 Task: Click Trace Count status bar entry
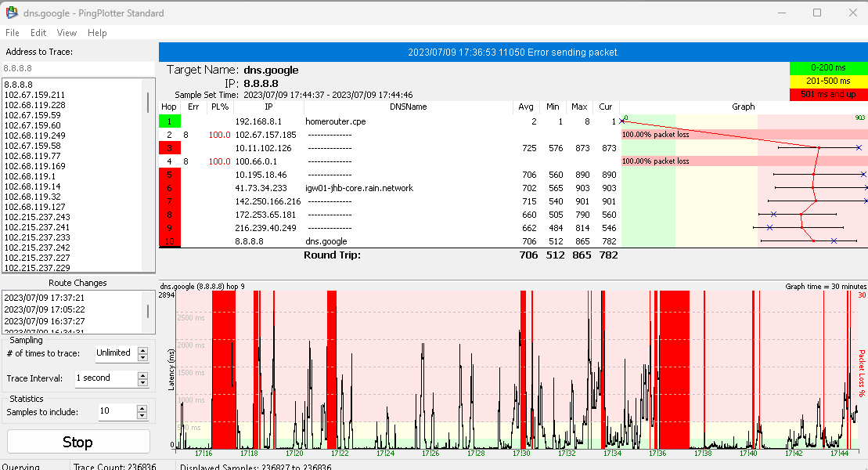point(114,467)
